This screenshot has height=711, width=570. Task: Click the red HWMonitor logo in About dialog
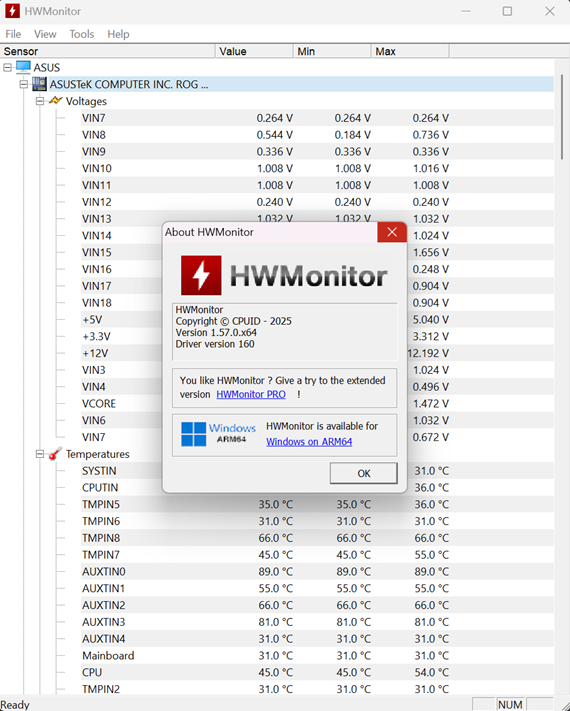[x=201, y=275]
